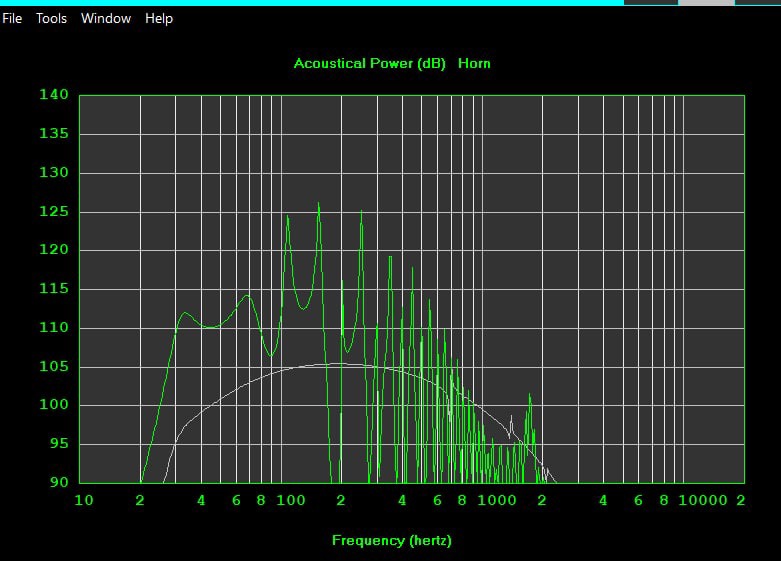Image resolution: width=781 pixels, height=561 pixels.
Task: Open the Tools menu
Action: click(x=51, y=18)
